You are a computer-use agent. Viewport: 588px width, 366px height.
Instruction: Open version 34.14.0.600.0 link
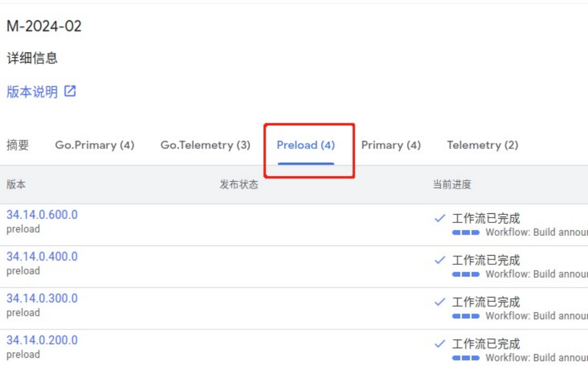pyautogui.click(x=42, y=215)
